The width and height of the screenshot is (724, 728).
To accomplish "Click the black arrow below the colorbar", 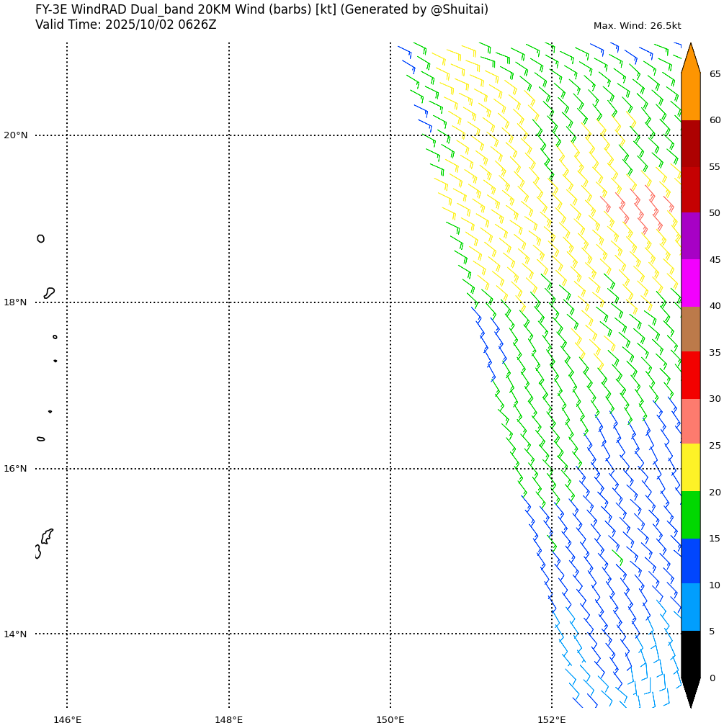I will point(690,692).
